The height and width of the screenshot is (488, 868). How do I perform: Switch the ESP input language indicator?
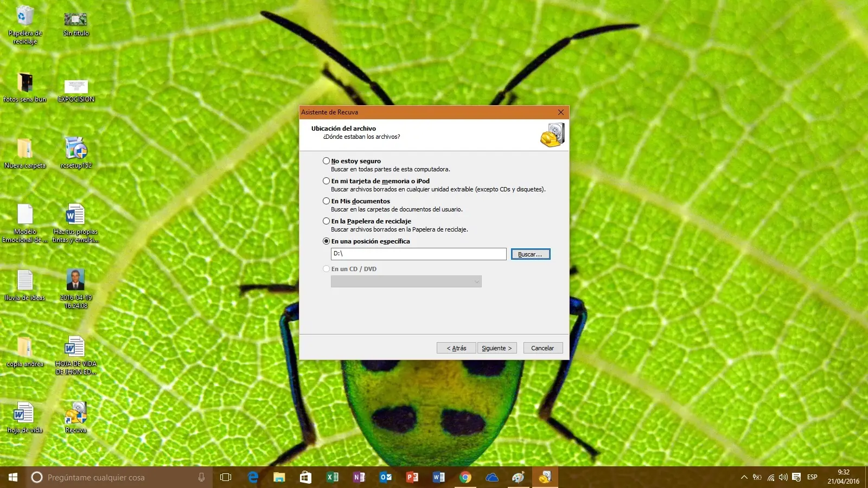[x=812, y=477]
